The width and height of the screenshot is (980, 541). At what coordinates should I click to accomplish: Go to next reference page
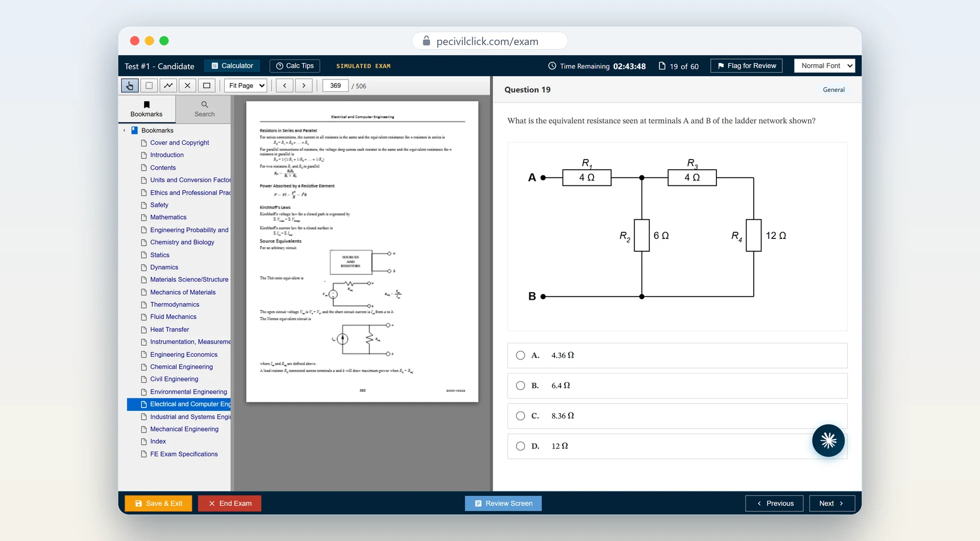click(x=304, y=86)
